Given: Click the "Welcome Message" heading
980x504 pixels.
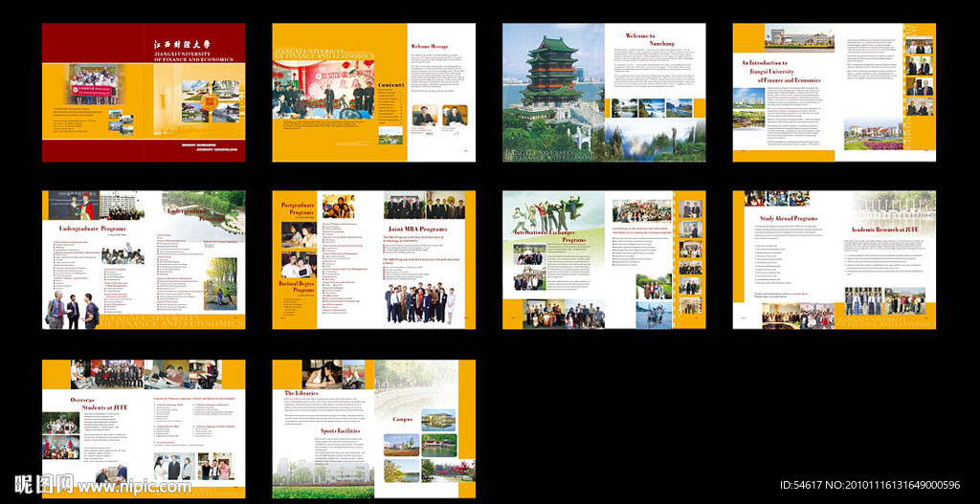Looking at the screenshot, I should (x=430, y=46).
